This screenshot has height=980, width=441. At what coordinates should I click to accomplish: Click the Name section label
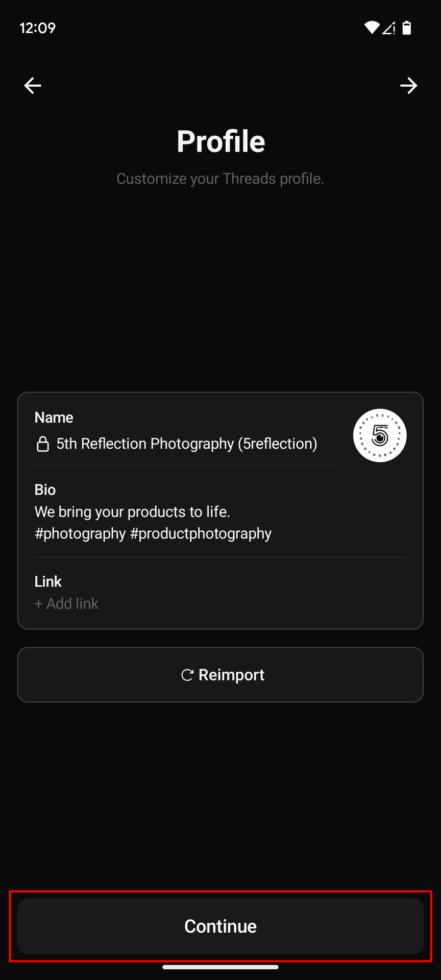[54, 418]
